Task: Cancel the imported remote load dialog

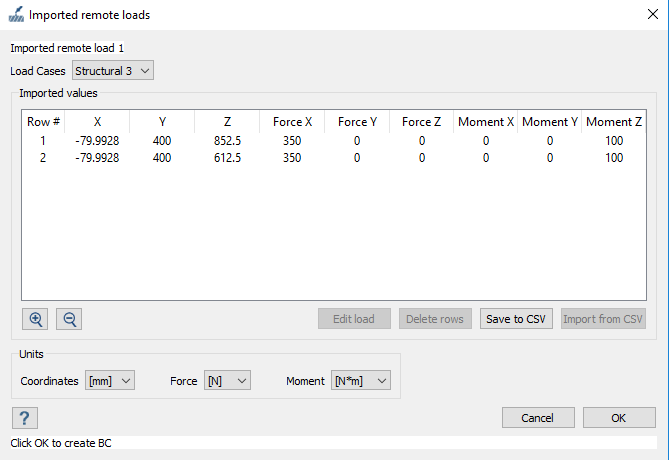Action: click(538, 417)
